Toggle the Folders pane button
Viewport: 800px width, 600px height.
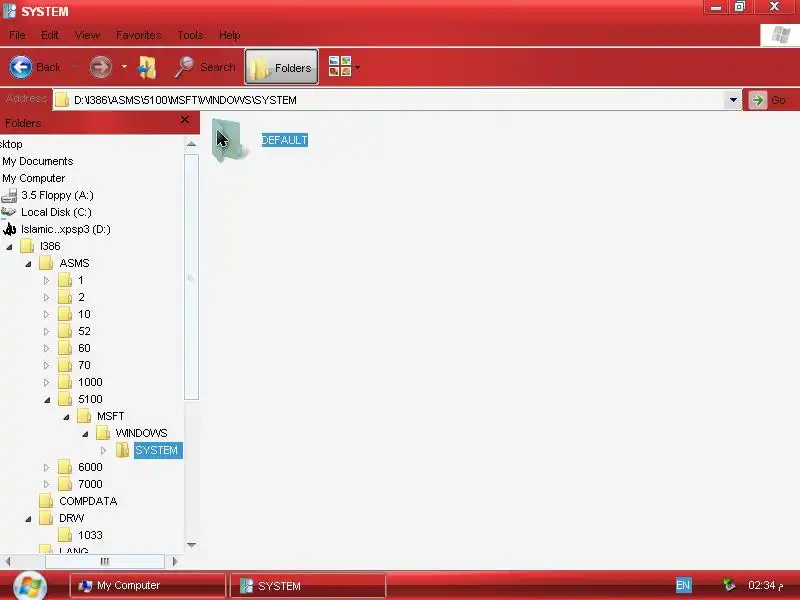pyautogui.click(x=282, y=67)
